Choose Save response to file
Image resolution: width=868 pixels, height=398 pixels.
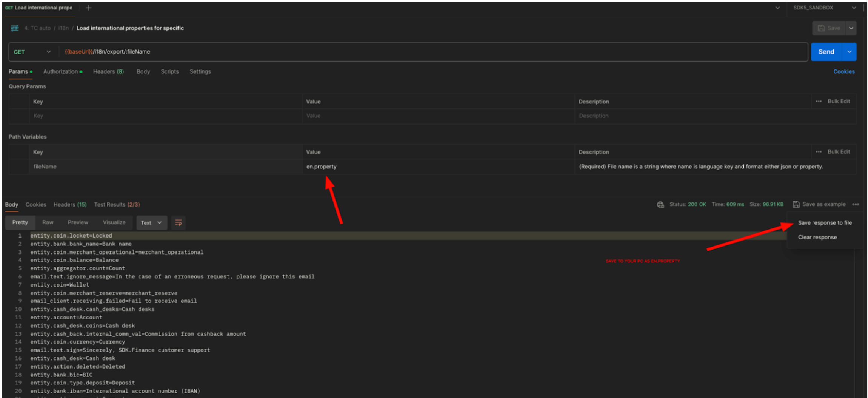(825, 222)
